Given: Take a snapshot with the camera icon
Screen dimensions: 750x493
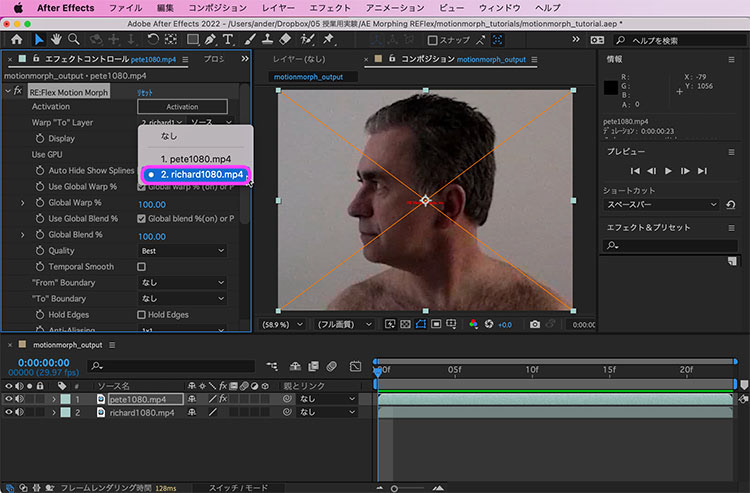Looking at the screenshot, I should 535,325.
